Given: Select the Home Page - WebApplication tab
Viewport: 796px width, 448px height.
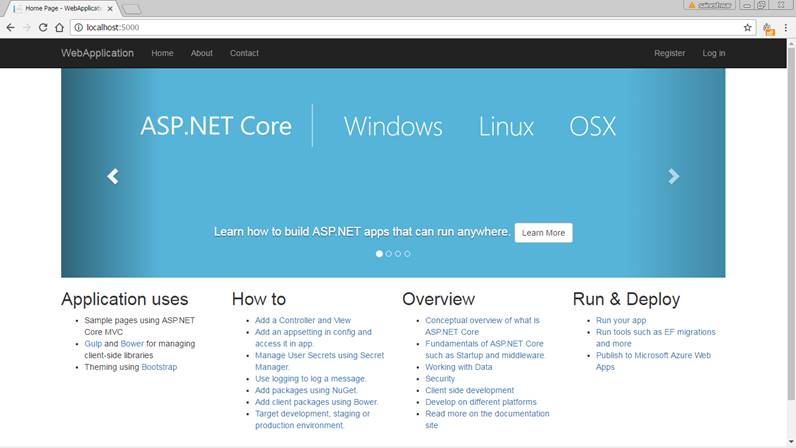Looking at the screenshot, I should click(61, 9).
